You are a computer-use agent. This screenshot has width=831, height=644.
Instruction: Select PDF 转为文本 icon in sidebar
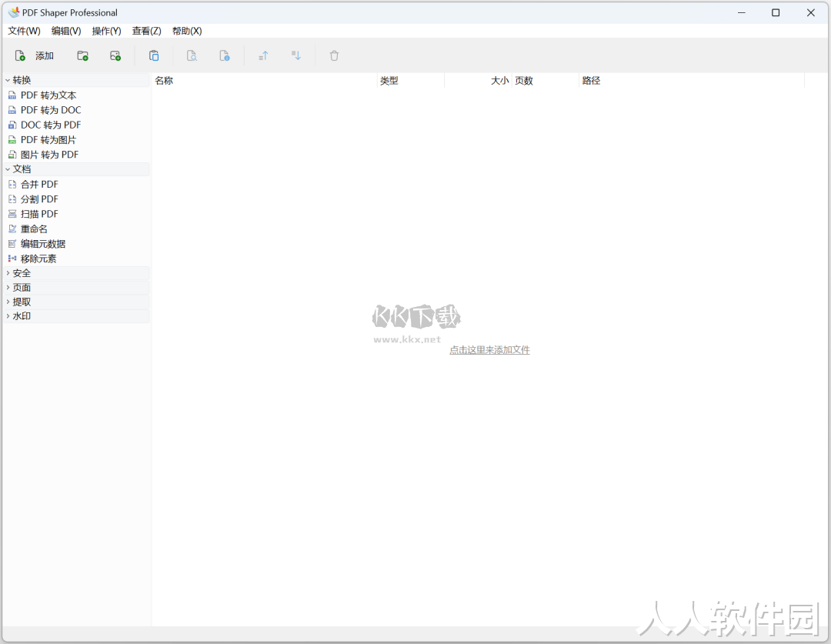12,95
